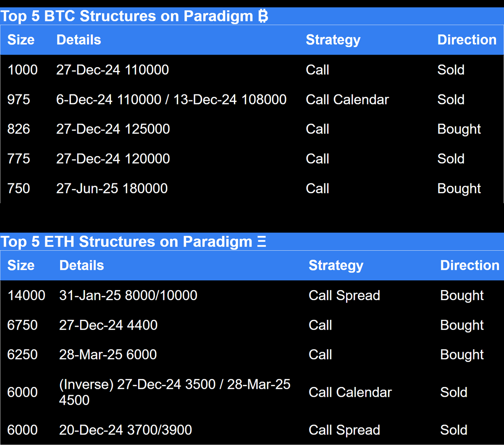Click details '27-Dec-24 110000'
Image resolution: width=504 pixels, height=445 pixels.
(x=113, y=70)
